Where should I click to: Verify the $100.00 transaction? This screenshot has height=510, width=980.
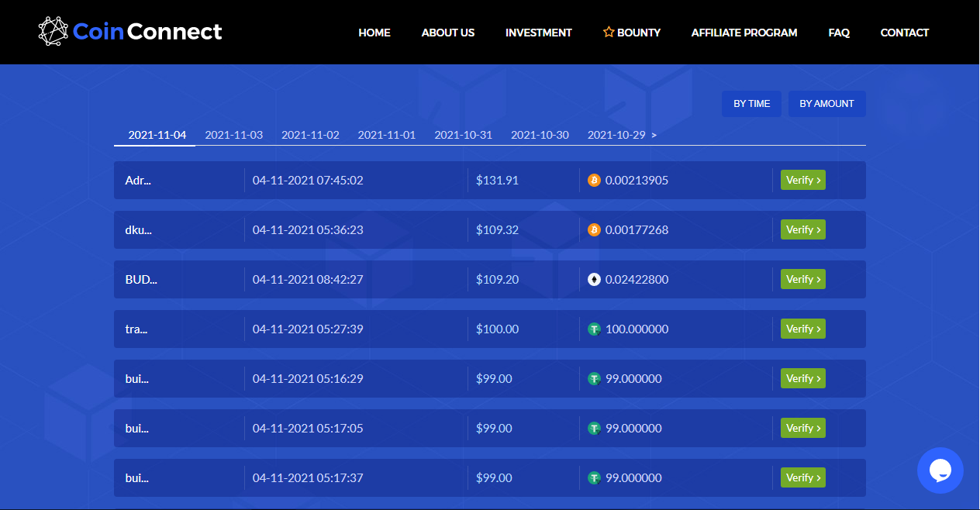pos(803,329)
